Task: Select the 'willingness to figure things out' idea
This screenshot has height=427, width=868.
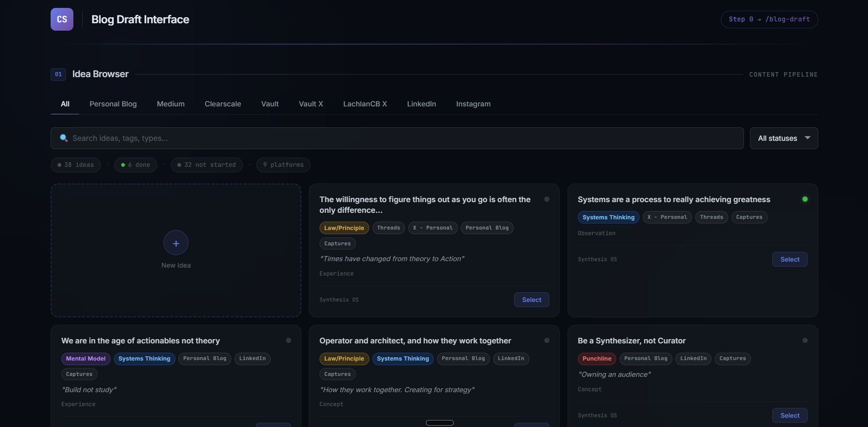Action: coord(532,300)
